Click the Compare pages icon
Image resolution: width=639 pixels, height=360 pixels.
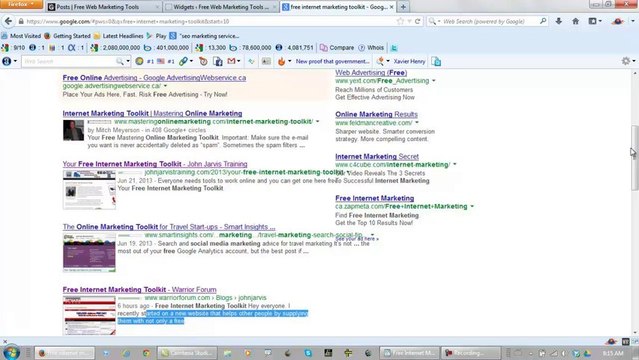[x=324, y=48]
